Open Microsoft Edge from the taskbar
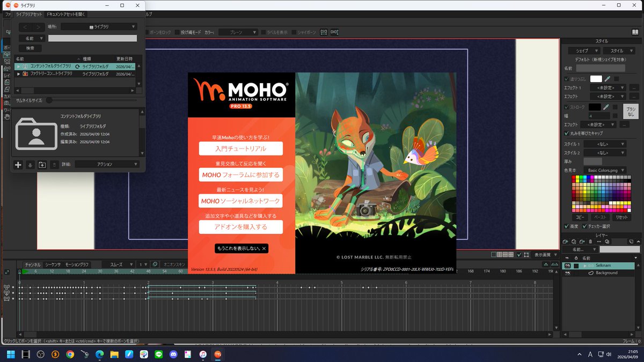 pos(99,354)
